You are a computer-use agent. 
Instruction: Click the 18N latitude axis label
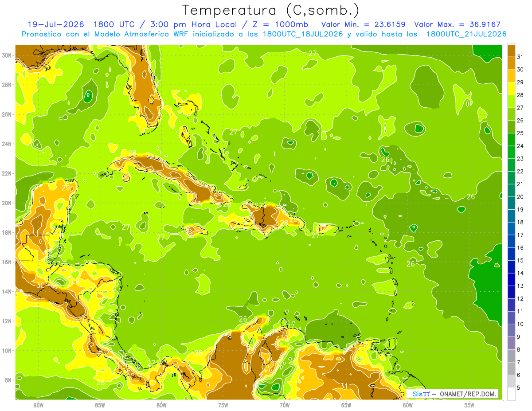point(8,232)
